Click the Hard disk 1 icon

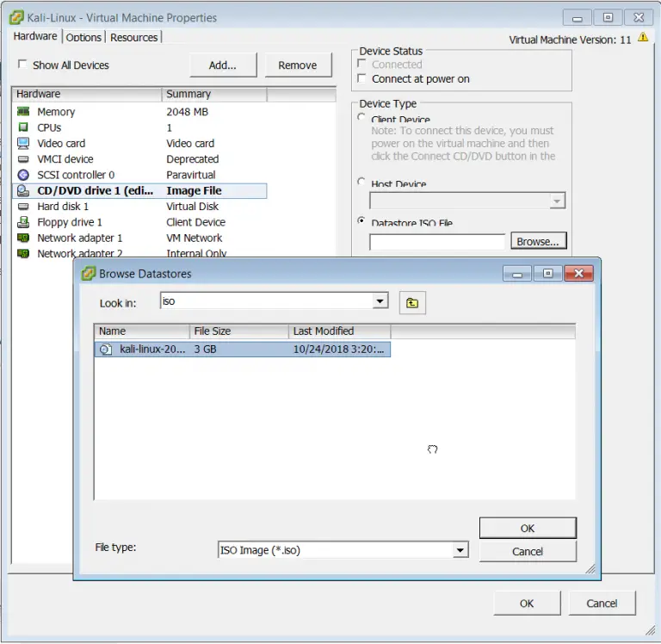pyautogui.click(x=23, y=207)
